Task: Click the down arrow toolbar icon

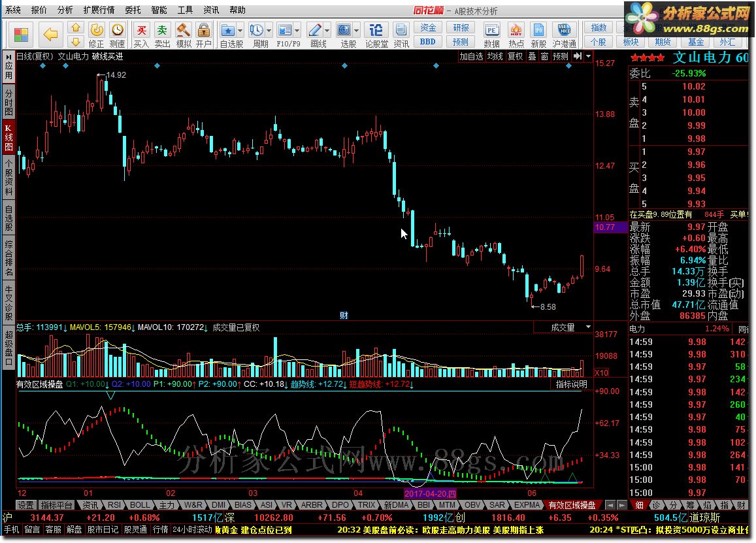Action: [75, 41]
